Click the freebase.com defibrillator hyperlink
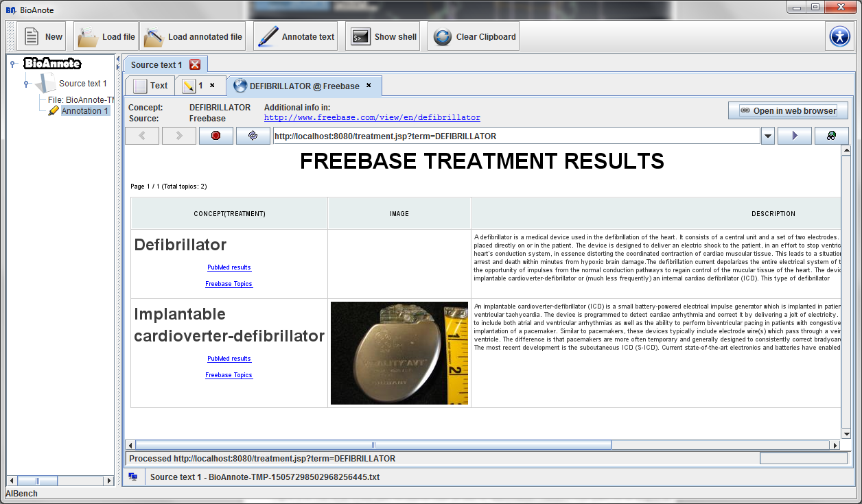Image resolution: width=862 pixels, height=504 pixels. [x=372, y=118]
